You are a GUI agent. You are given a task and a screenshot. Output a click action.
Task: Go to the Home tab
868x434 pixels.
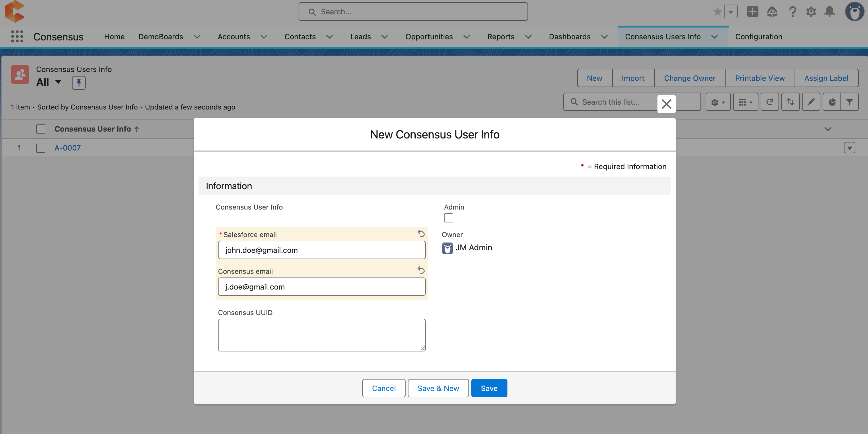coord(114,37)
